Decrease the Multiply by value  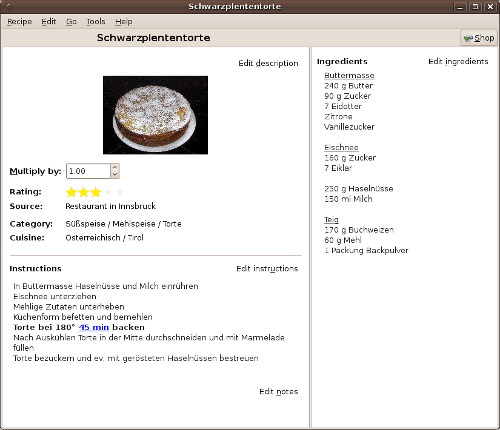point(115,175)
